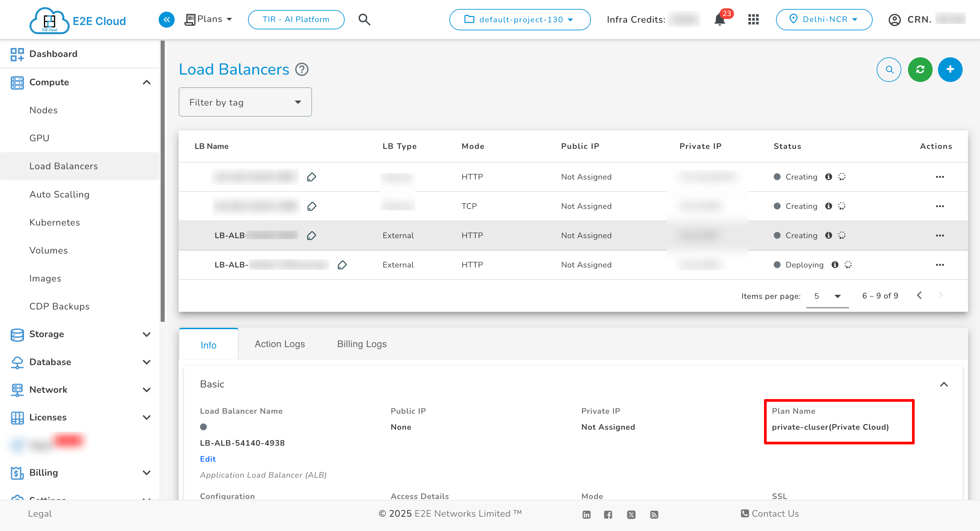Switch to the Billing Logs tab
This screenshot has width=980, height=531.
coord(361,344)
